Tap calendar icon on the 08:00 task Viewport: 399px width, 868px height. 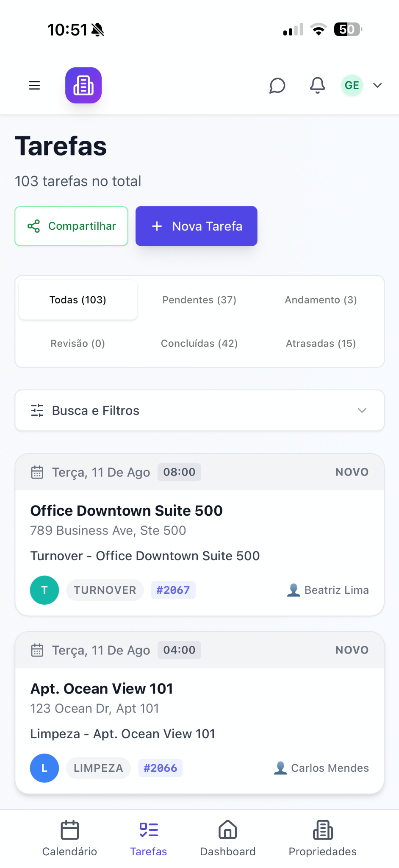(x=37, y=472)
